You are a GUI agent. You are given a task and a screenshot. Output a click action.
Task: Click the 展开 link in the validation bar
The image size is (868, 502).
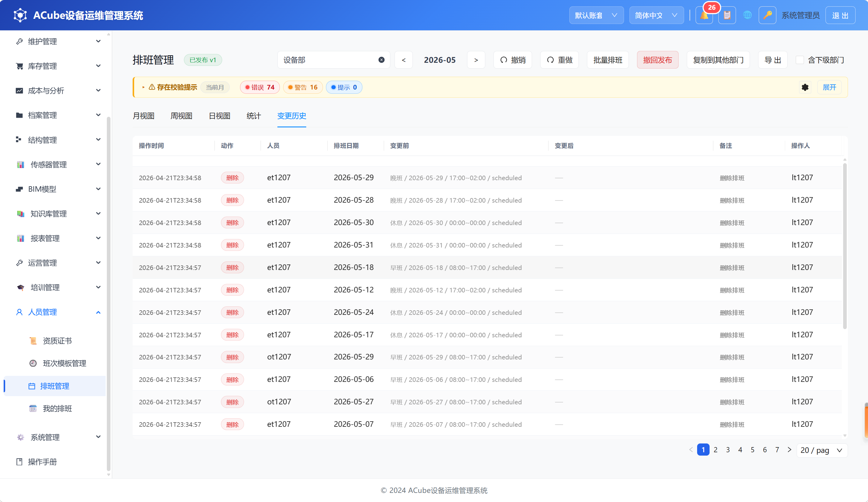[829, 87]
